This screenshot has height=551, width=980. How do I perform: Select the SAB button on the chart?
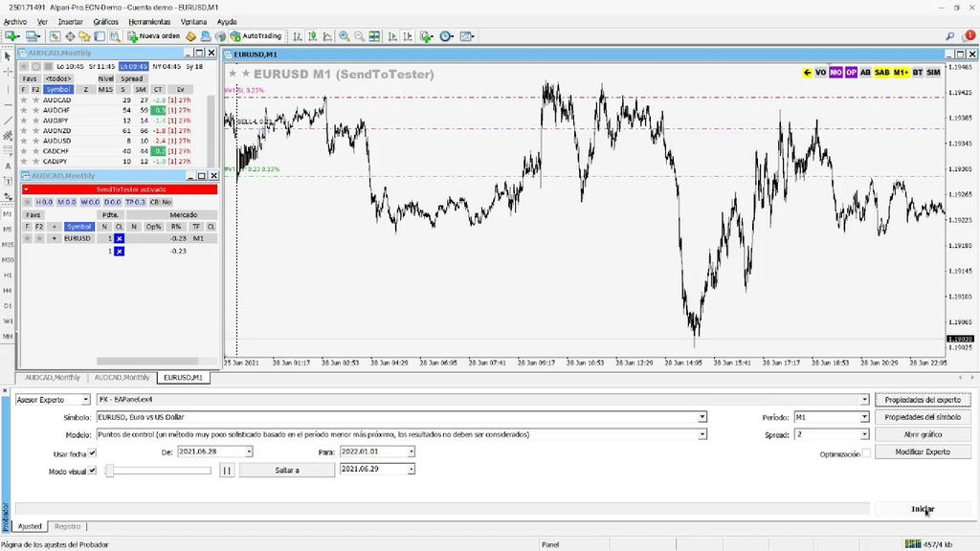[882, 72]
